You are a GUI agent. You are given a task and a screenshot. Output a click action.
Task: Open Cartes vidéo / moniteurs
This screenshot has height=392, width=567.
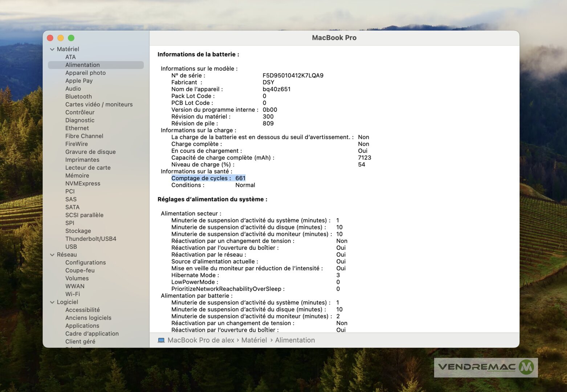(x=99, y=105)
